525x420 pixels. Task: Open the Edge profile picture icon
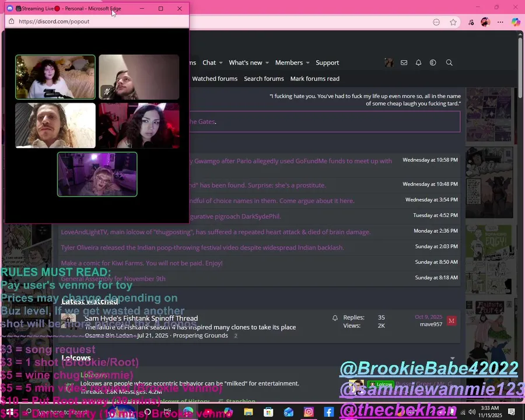[x=485, y=22]
